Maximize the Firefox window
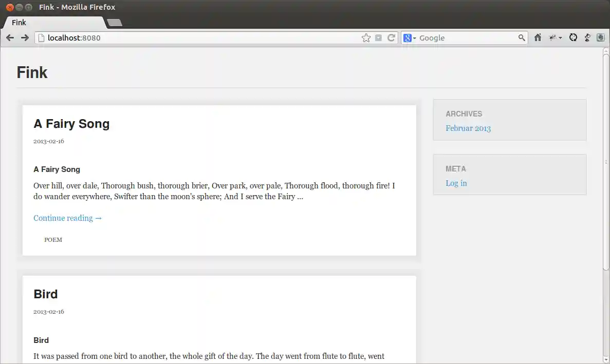Screen dimensions: 610x364 [x=28, y=7]
